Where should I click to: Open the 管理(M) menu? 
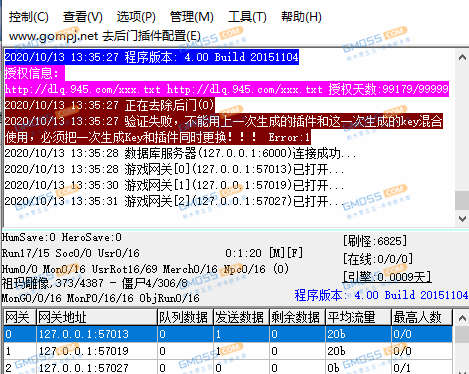click(x=192, y=17)
